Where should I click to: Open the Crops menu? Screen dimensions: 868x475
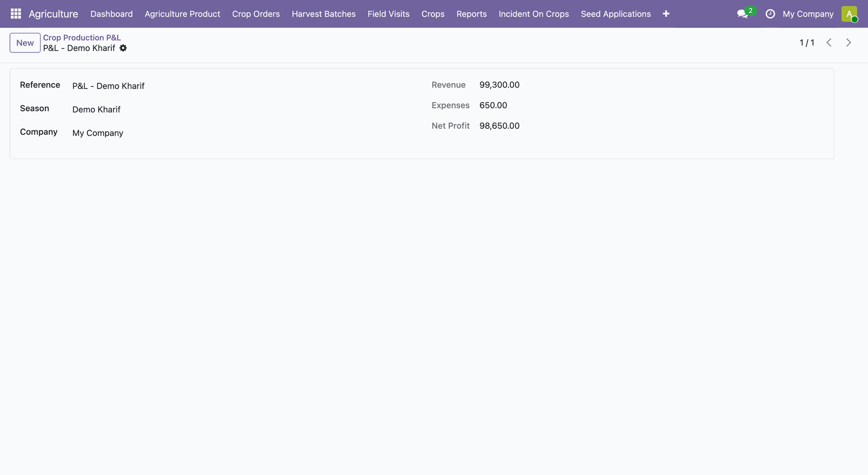pyautogui.click(x=433, y=14)
